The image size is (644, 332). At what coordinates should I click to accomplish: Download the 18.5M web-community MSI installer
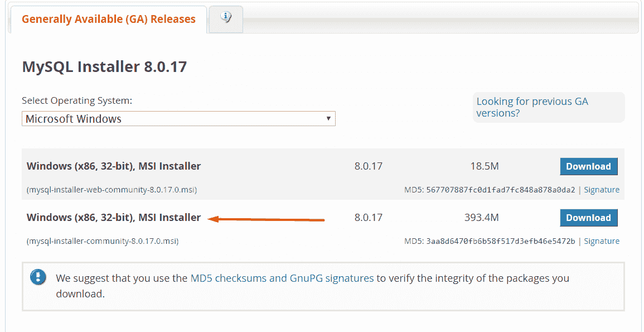click(x=588, y=166)
